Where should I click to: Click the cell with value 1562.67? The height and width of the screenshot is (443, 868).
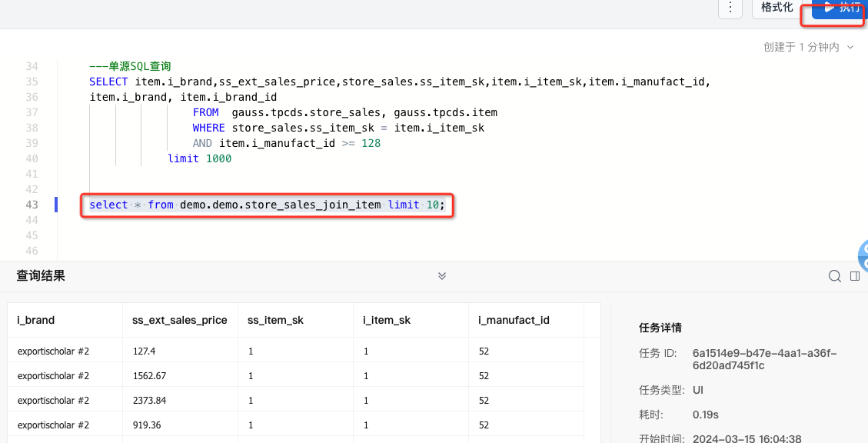(150, 376)
